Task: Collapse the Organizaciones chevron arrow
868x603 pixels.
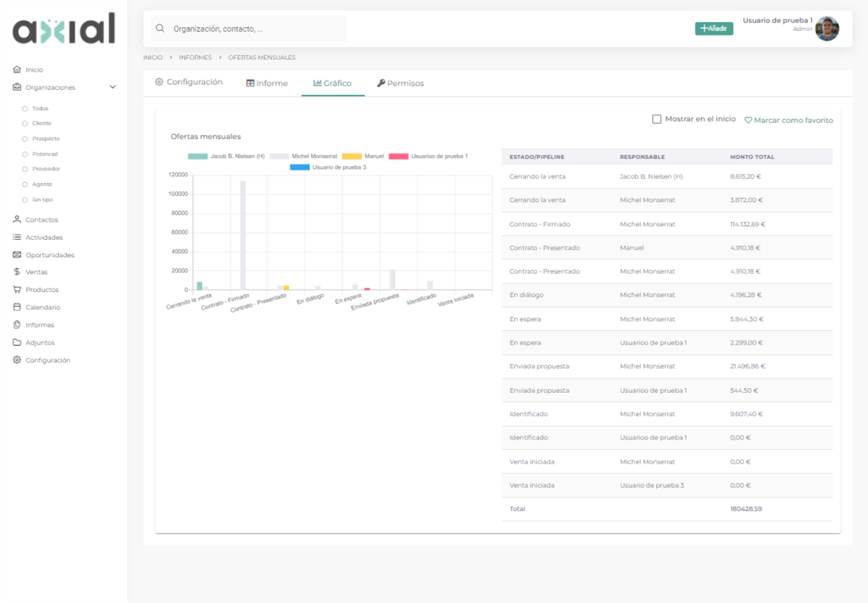Action: [113, 87]
